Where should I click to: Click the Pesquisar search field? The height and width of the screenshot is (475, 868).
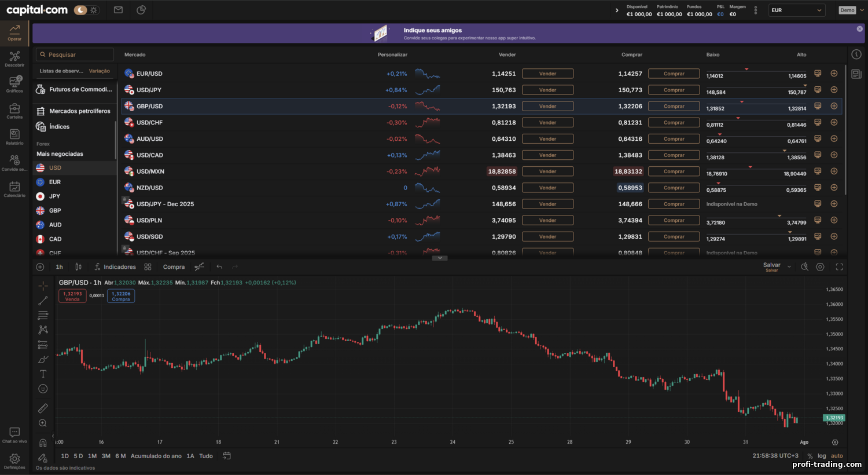click(75, 54)
